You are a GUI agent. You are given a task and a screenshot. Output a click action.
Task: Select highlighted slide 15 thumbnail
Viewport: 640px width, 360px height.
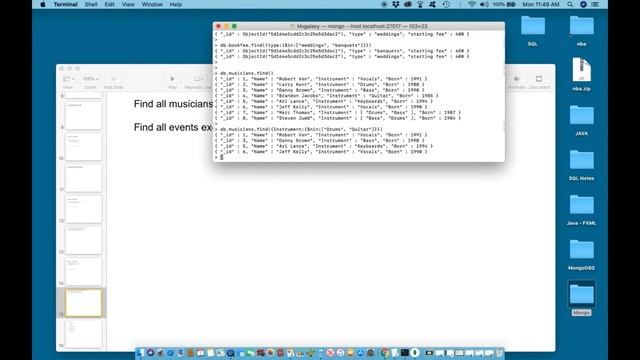pos(83,303)
